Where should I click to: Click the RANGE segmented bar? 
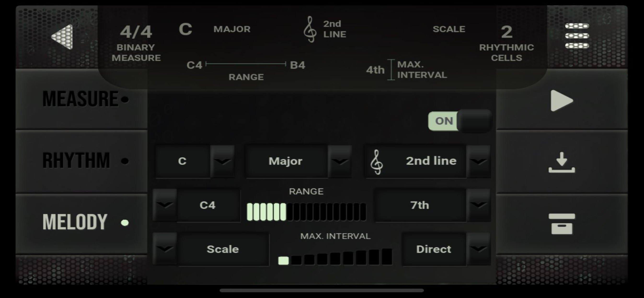pos(306,212)
